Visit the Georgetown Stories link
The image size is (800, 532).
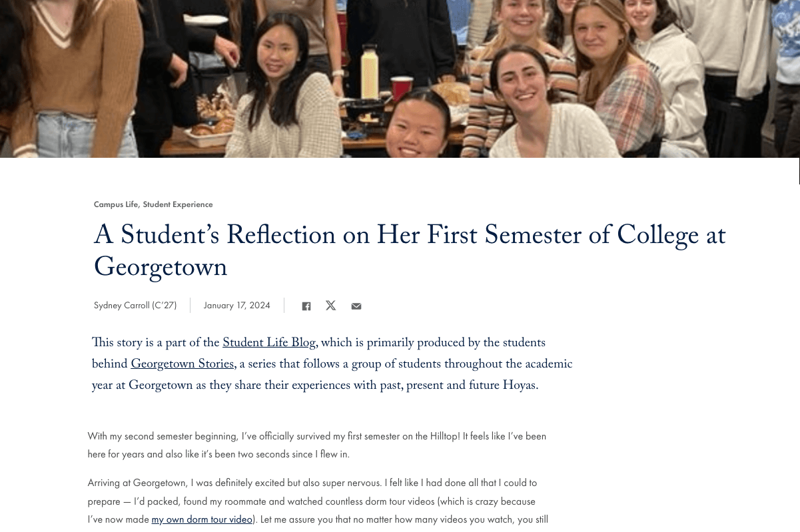coord(183,365)
